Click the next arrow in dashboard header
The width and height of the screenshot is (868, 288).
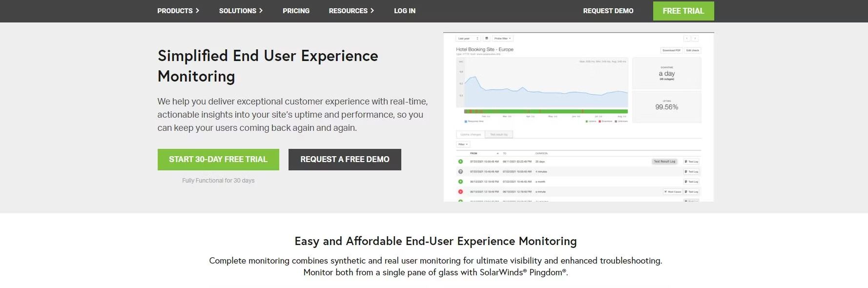click(695, 38)
